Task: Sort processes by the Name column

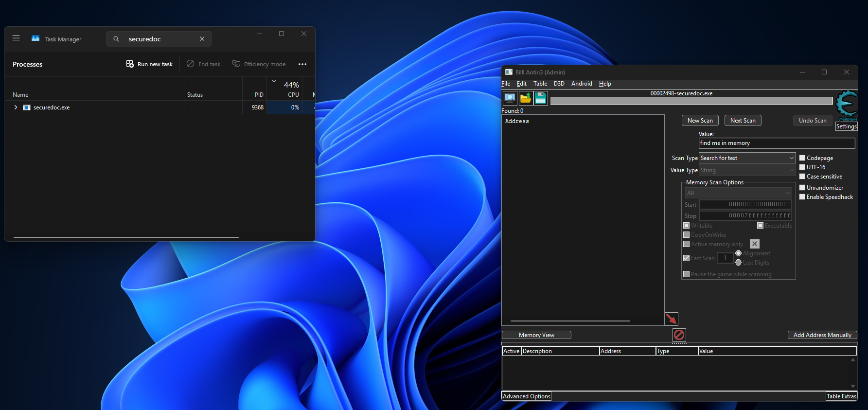Action: coord(20,95)
